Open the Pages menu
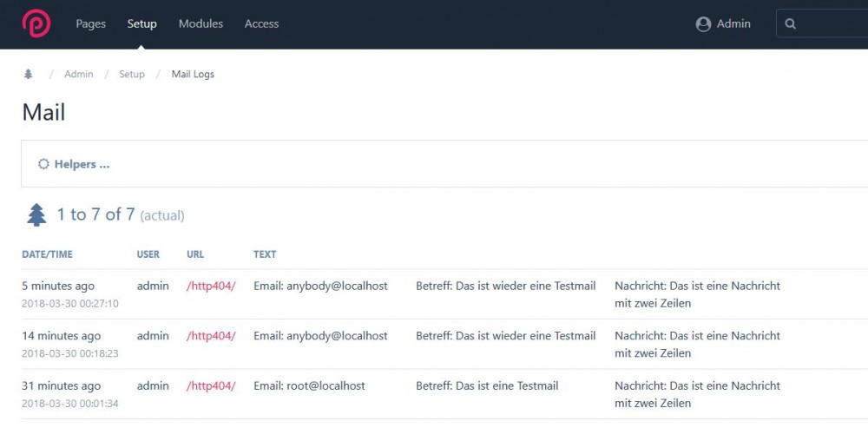 coord(90,24)
